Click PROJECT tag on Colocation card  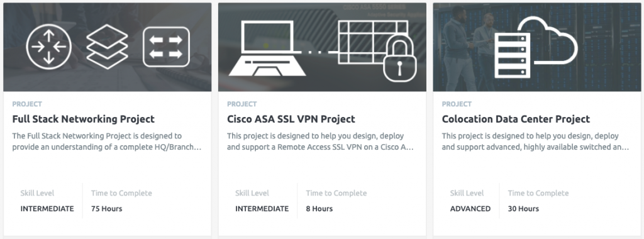[457, 104]
